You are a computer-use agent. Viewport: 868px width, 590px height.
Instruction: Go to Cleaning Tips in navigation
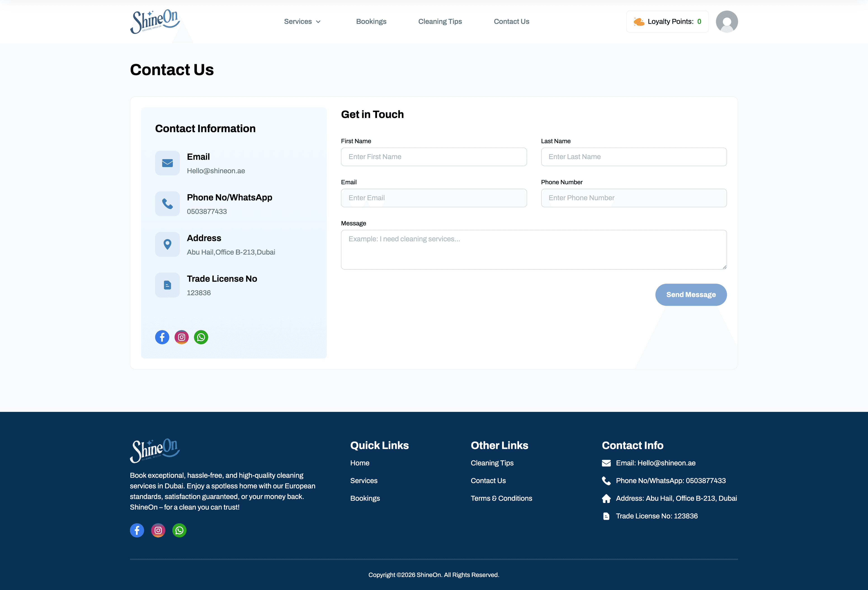[440, 22]
